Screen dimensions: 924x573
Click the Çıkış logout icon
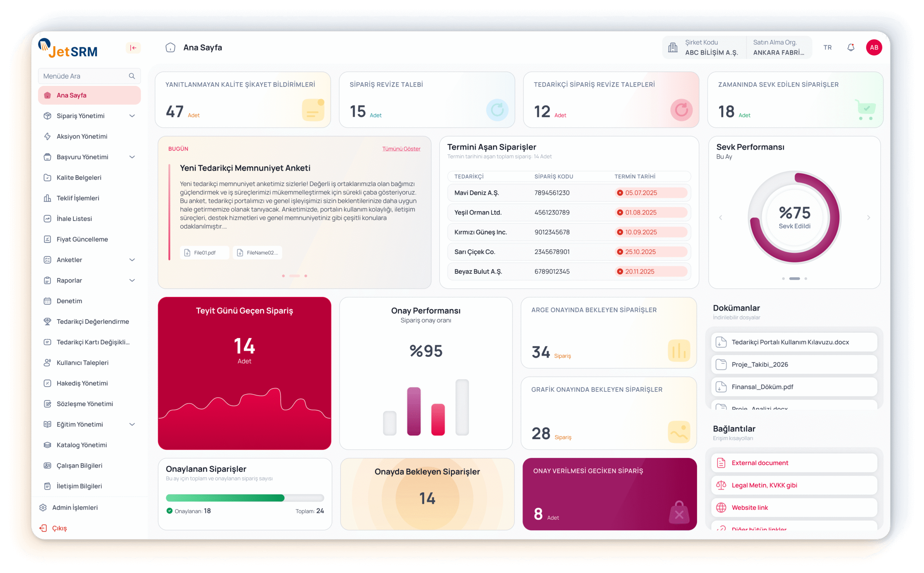click(x=43, y=528)
